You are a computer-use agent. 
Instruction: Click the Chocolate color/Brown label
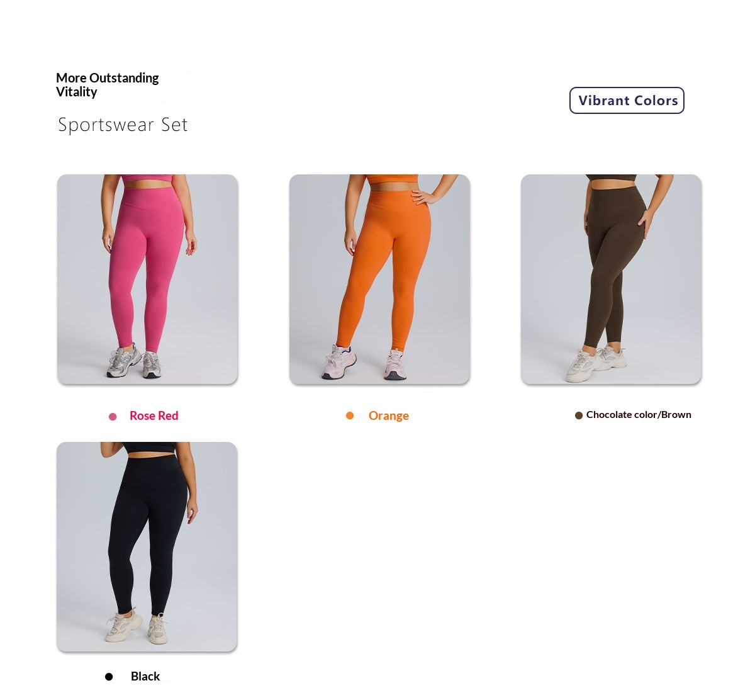[x=639, y=415]
